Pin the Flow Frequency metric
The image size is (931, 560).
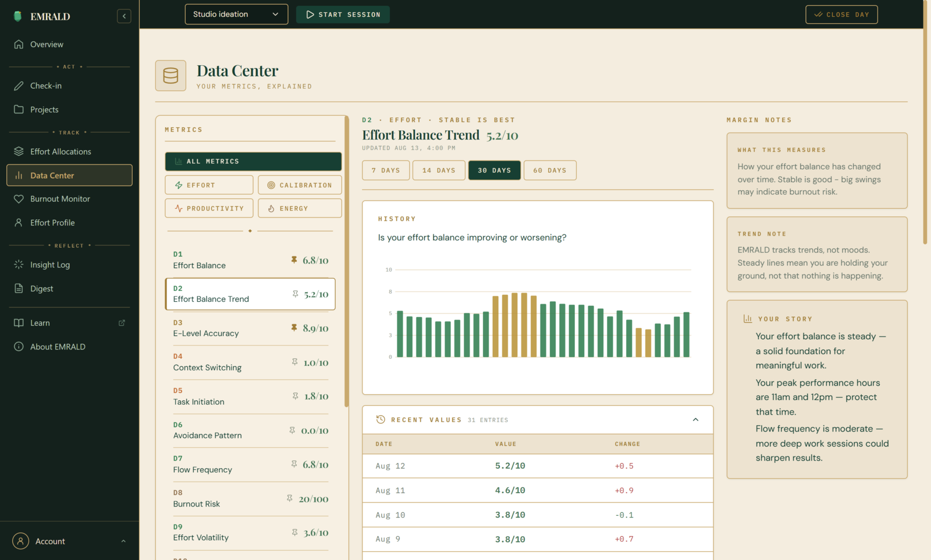point(294,464)
